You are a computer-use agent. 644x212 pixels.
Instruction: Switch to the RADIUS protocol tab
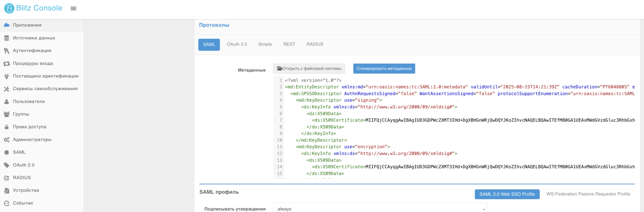[315, 44]
